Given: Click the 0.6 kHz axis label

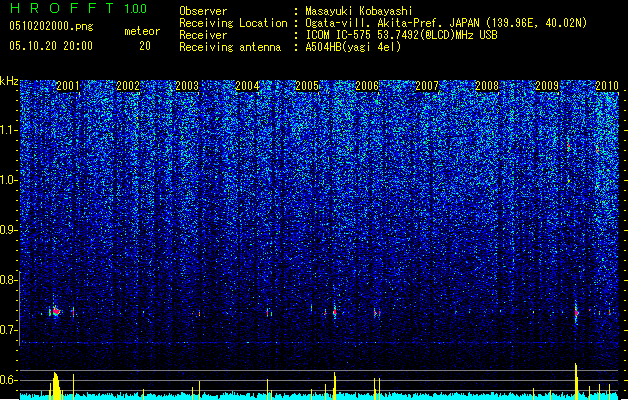Looking at the screenshot, I should pos(9,380).
